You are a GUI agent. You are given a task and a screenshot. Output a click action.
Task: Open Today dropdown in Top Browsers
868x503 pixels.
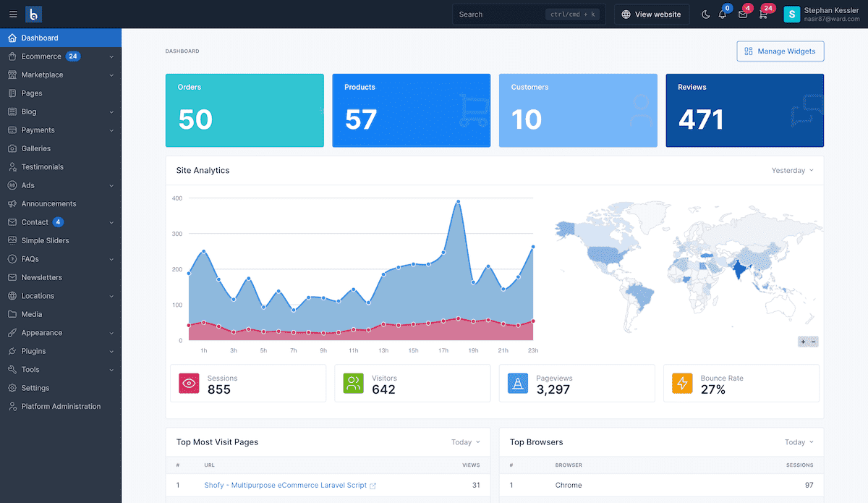pos(799,442)
